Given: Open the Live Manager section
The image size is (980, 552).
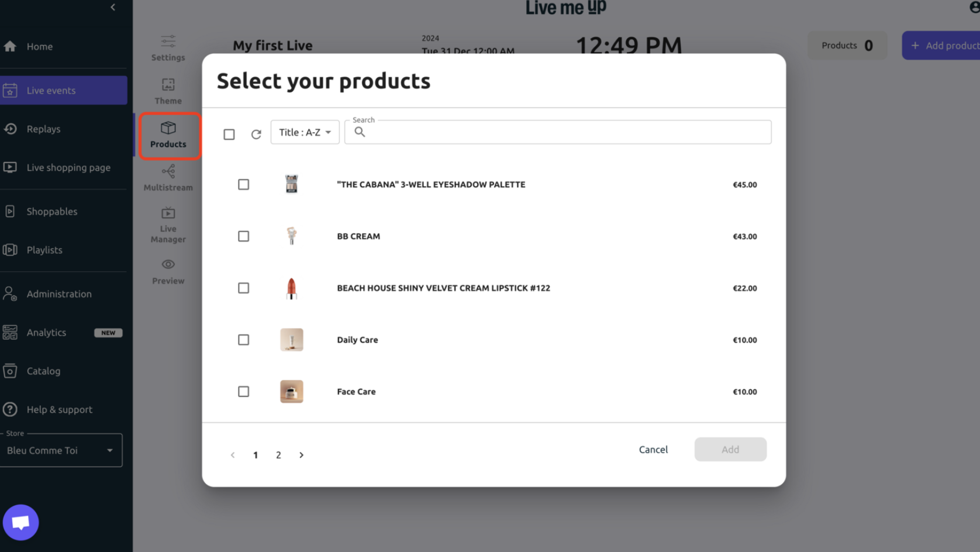Looking at the screenshot, I should (168, 225).
